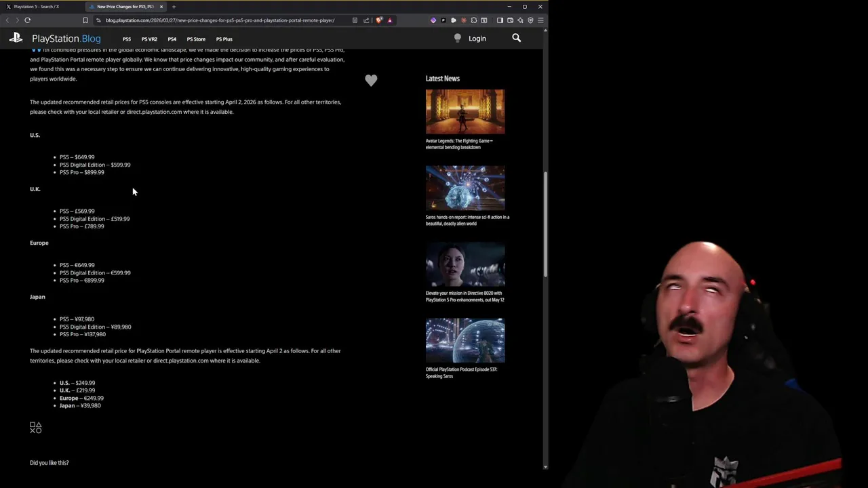This screenshot has height=488, width=868.
Task: Open the browser hamburger menu
Action: 540,20
